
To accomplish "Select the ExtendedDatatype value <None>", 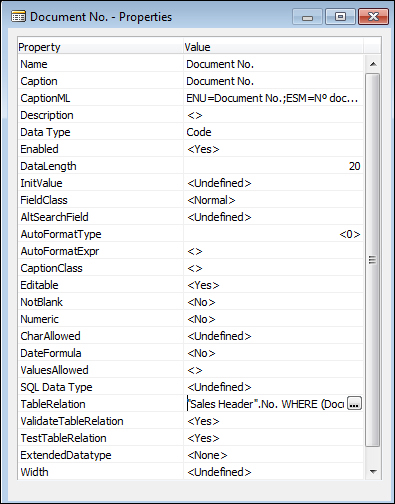I will pyautogui.click(x=207, y=455).
